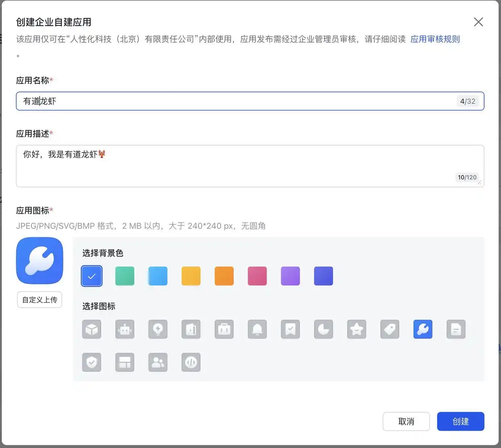
Task: Select the people/contacts app icon
Action: pos(158,362)
